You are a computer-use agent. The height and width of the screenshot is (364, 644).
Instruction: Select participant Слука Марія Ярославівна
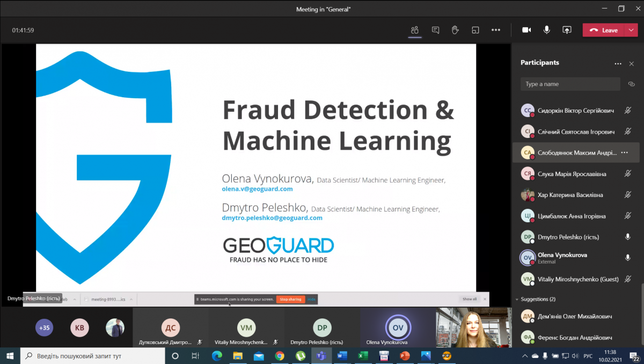point(576,174)
